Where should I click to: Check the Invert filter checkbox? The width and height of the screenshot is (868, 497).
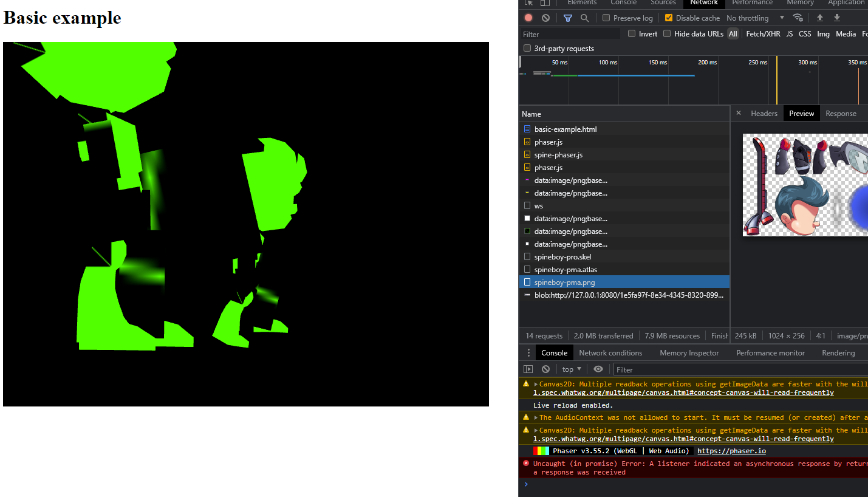click(632, 33)
